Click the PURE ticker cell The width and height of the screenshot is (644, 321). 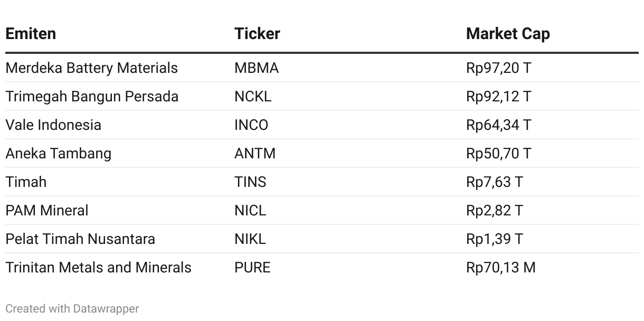tap(252, 268)
